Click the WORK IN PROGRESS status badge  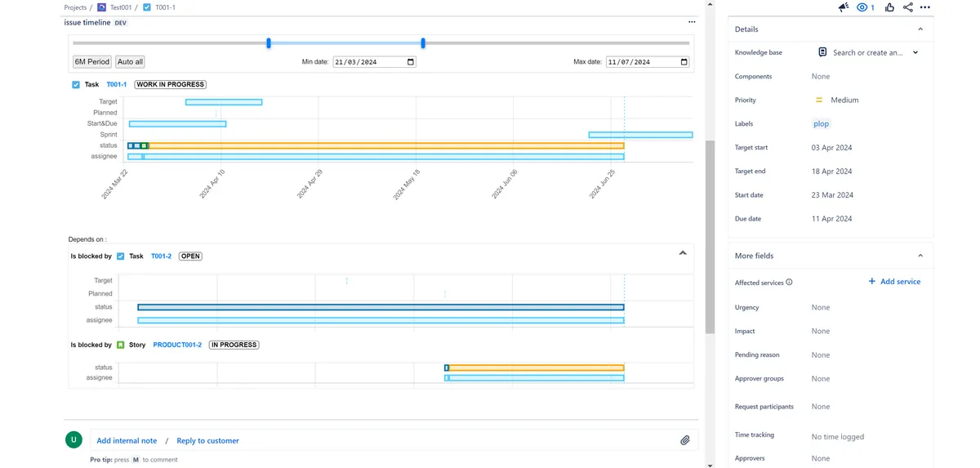170,84
